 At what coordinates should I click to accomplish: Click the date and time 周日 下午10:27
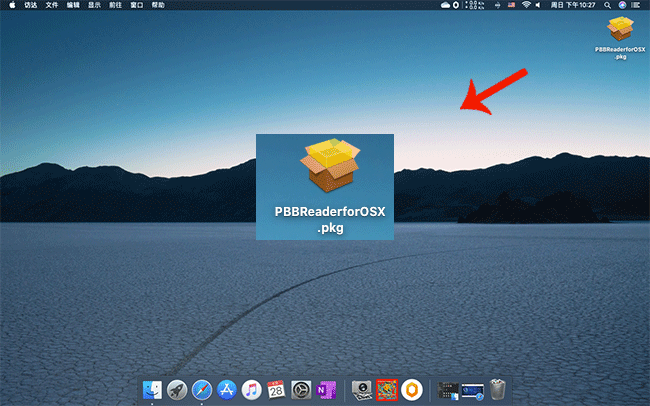[x=572, y=5]
